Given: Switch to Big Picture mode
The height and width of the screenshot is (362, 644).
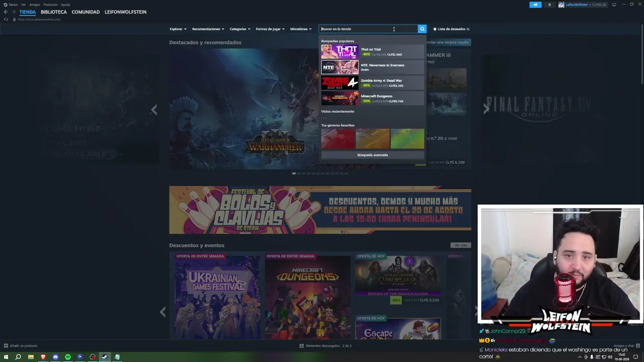Looking at the screenshot, I should tap(614, 5).
